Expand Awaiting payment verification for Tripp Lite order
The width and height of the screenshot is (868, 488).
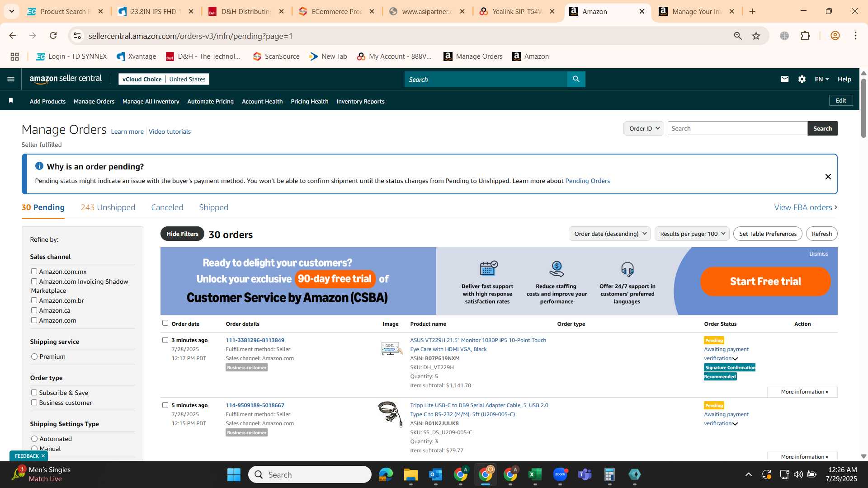coord(735,424)
